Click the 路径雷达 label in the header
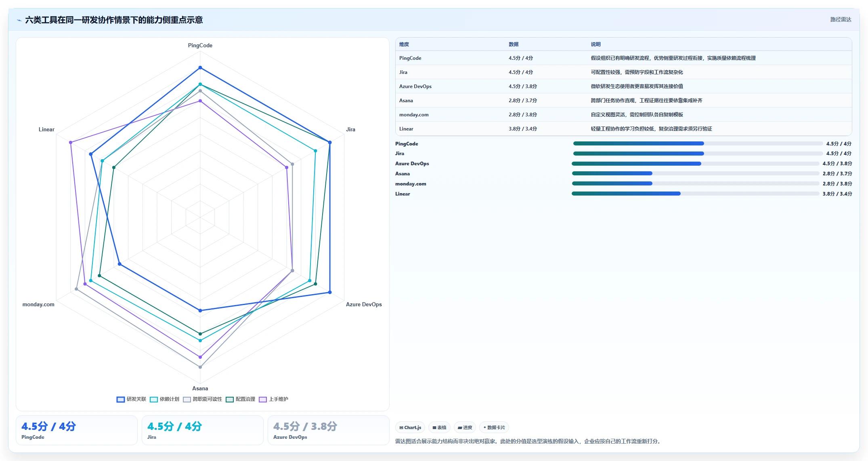The width and height of the screenshot is (868, 461). (x=841, y=19)
